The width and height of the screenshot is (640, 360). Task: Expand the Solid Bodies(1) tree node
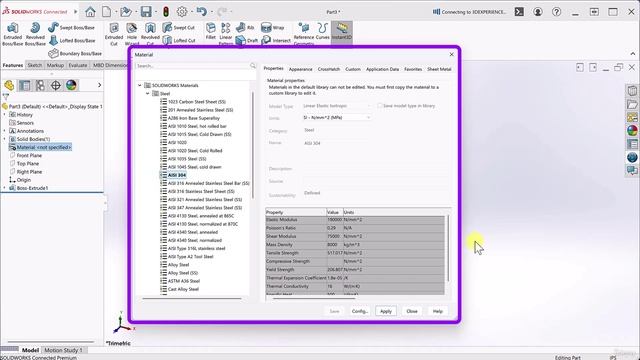(4, 139)
